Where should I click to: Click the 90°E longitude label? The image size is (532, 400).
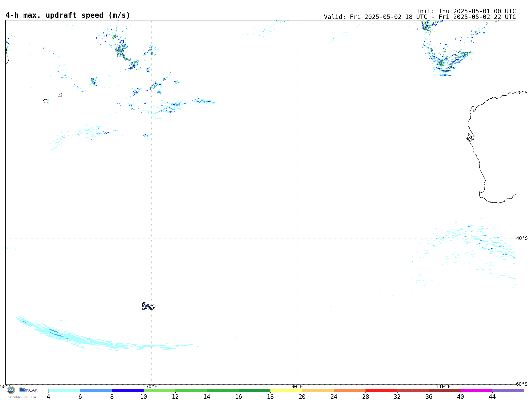point(297,386)
